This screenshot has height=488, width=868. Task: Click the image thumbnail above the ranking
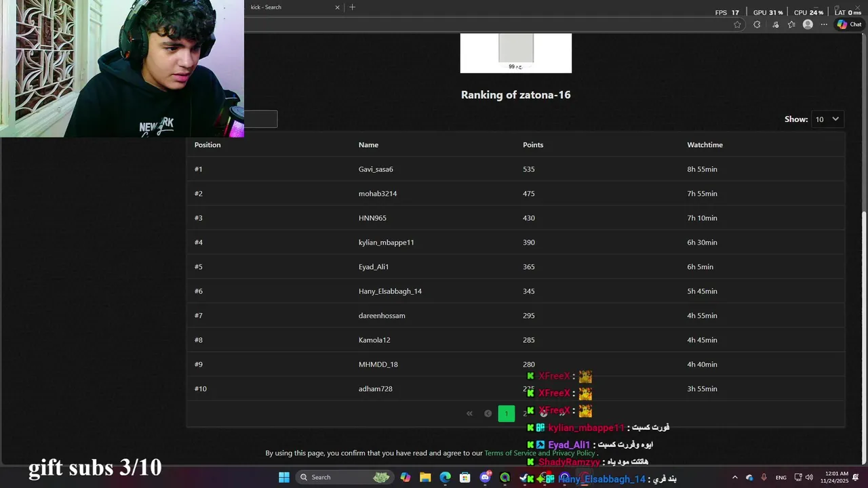tap(516, 53)
